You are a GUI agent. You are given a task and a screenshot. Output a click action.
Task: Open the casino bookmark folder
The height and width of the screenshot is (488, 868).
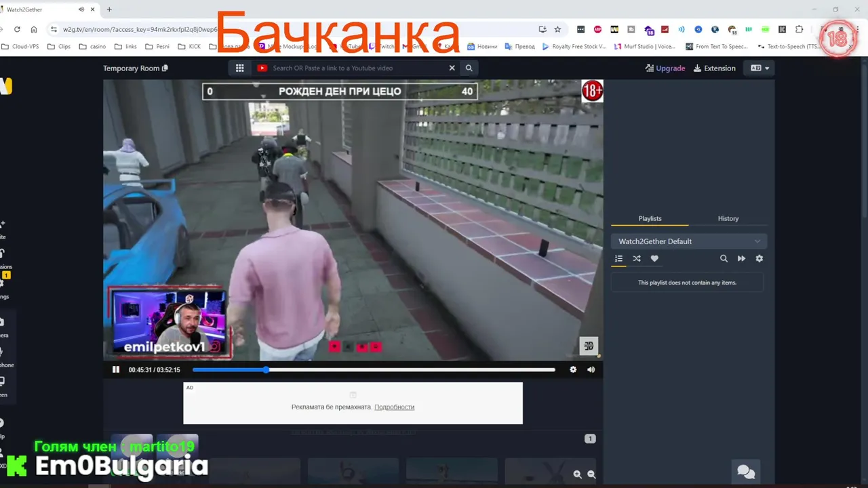[x=93, y=47]
